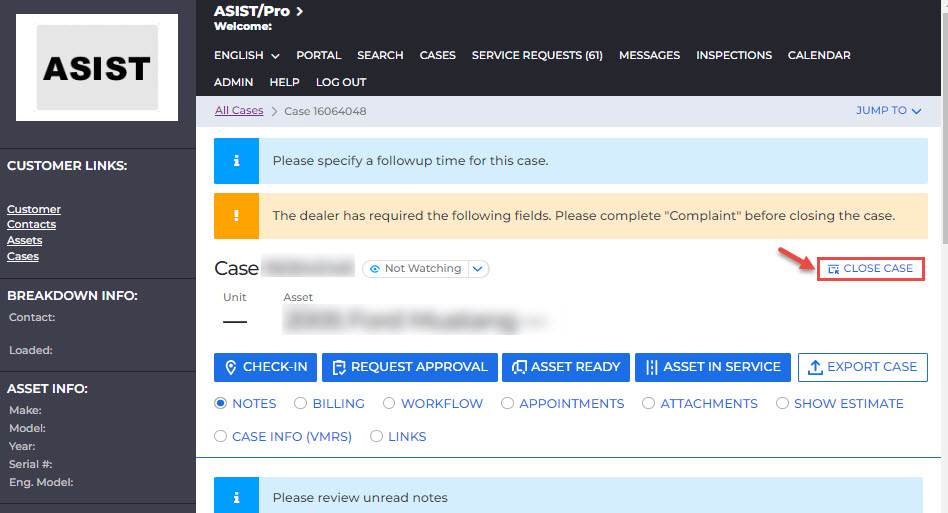Open the Calendar menu item

[x=819, y=55]
